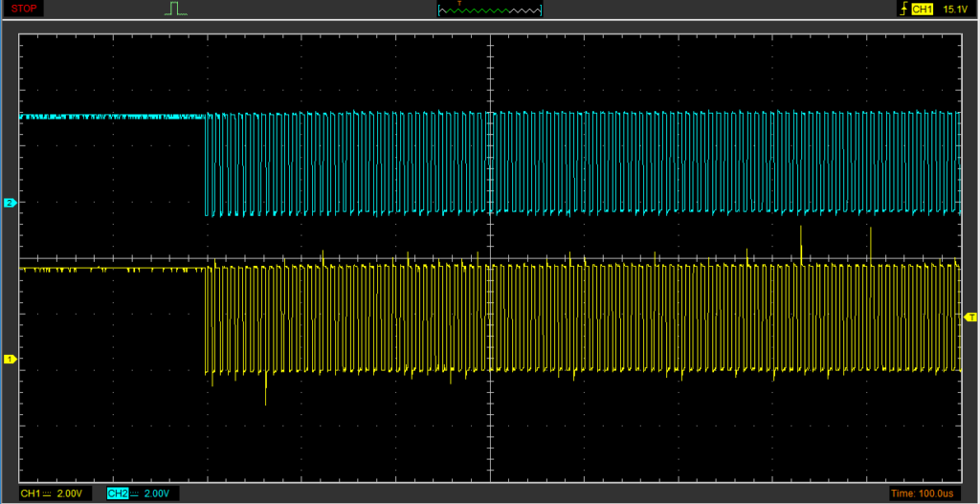Viewport: 980px width, 504px height.
Task: Click the red STOP status indicator
Action: pos(25,9)
